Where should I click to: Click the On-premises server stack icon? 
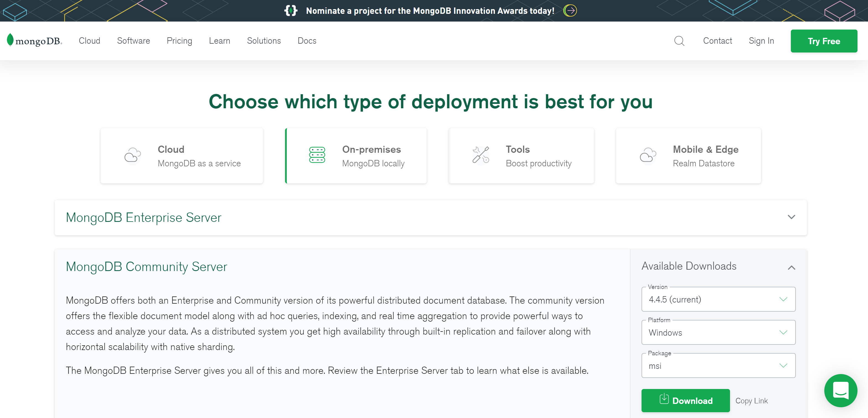[317, 155]
